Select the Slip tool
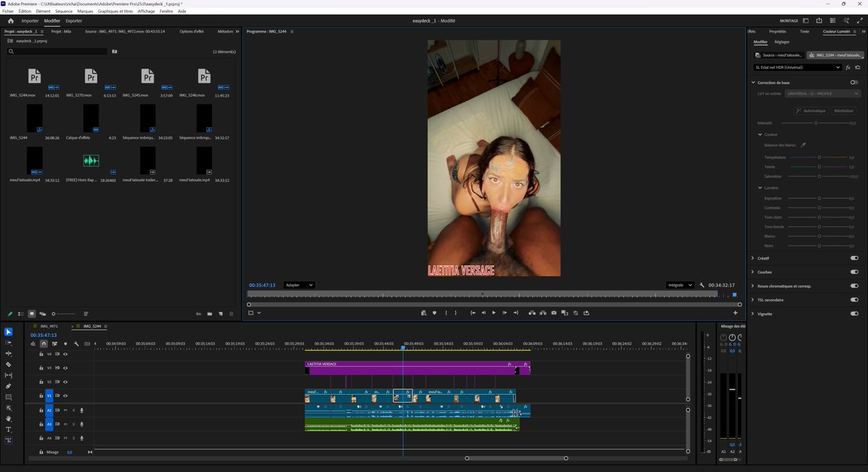868x472 pixels. (x=9, y=375)
